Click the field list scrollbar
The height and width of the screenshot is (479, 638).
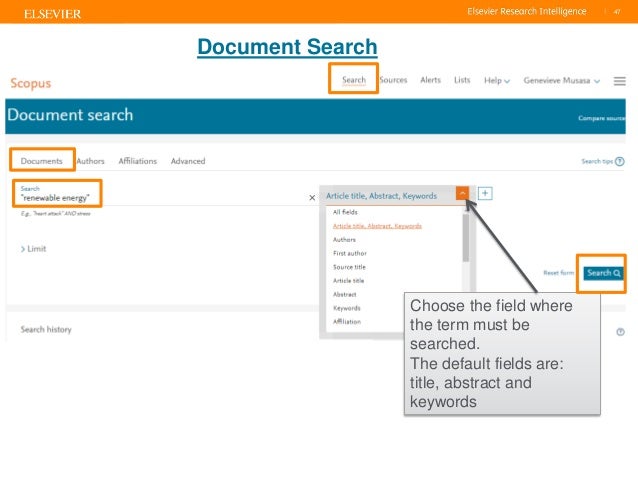(x=465, y=238)
